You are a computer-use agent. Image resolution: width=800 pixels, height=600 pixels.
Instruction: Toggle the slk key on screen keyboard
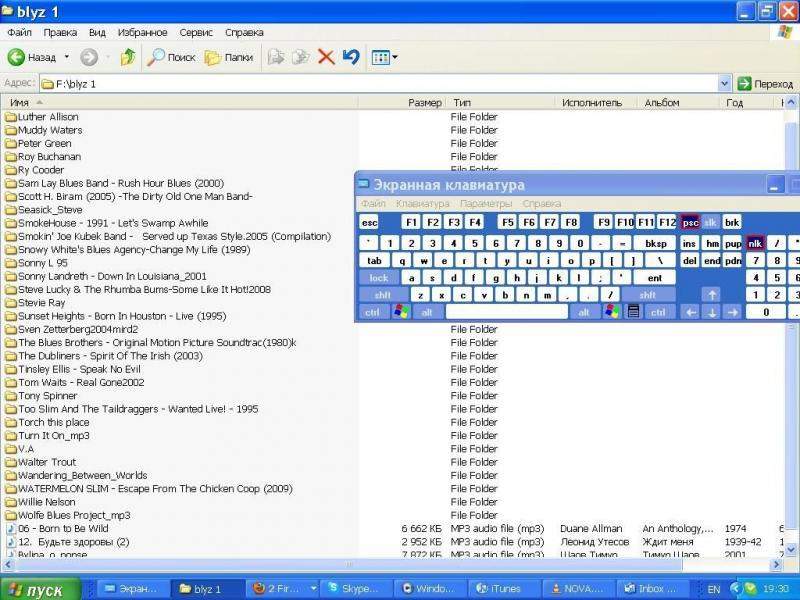point(711,222)
